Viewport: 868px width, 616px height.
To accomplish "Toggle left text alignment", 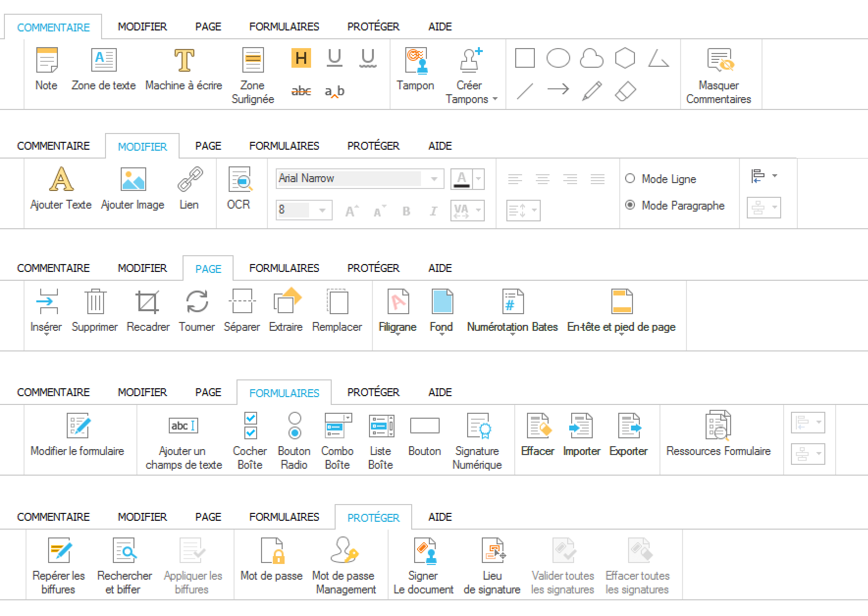I will pos(515,179).
